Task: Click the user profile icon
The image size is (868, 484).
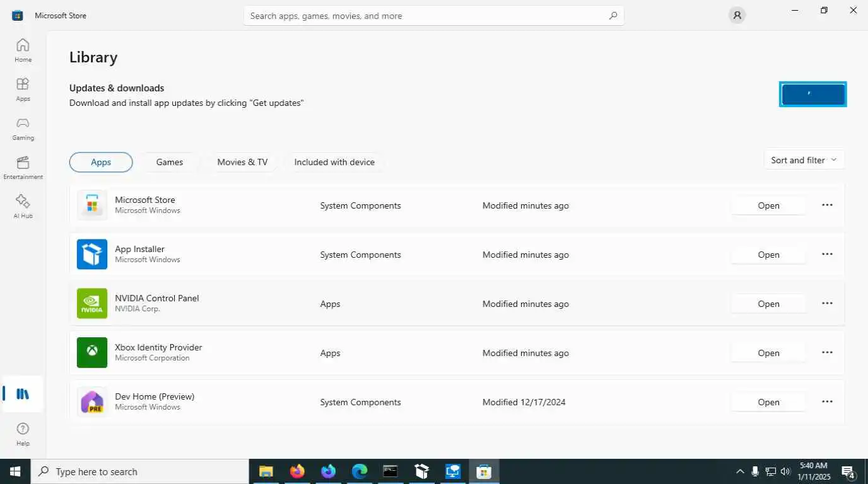Action: pos(737,16)
